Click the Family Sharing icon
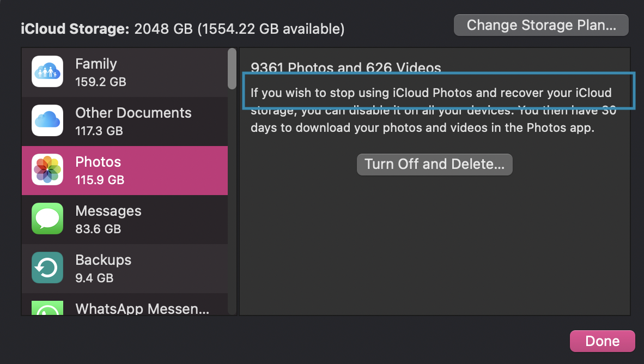644x364 pixels. click(47, 71)
